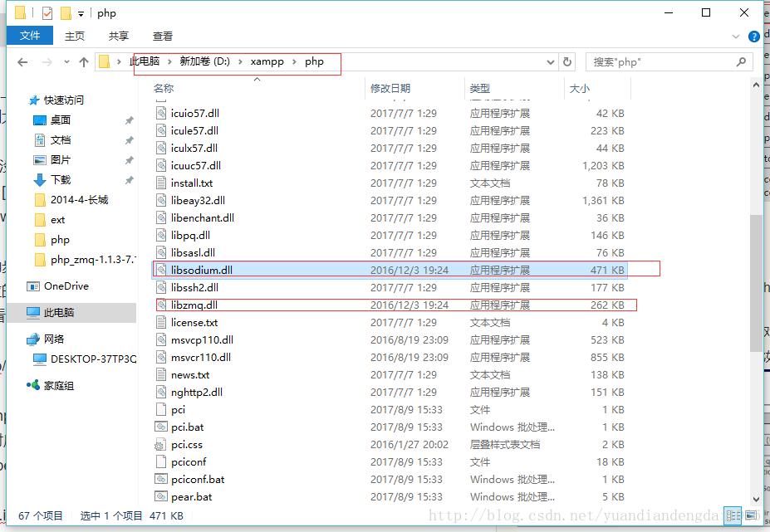Screen dimensions: 770x532
Task: Click the 网络 network icon in sidebar
Action: point(51,339)
